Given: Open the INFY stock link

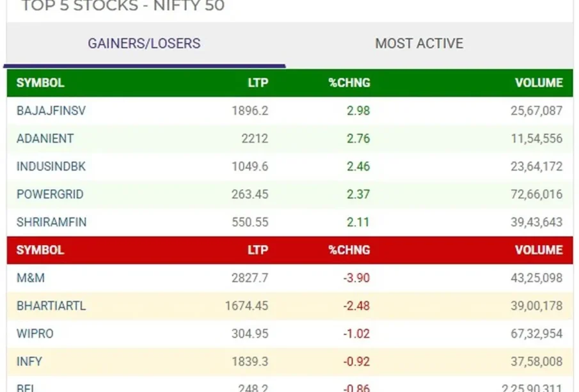Looking at the screenshot, I should pos(29,361).
